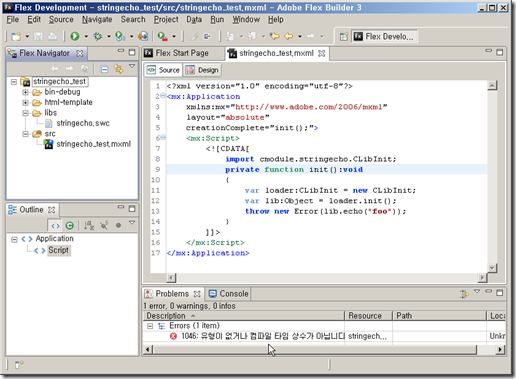
Task: Open the Source menu
Action: (x=61, y=20)
